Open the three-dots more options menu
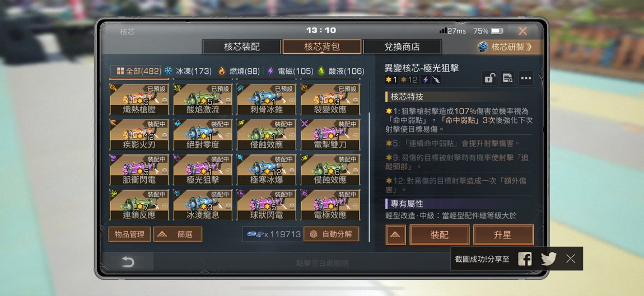The height and width of the screenshot is (296, 644). [526, 78]
